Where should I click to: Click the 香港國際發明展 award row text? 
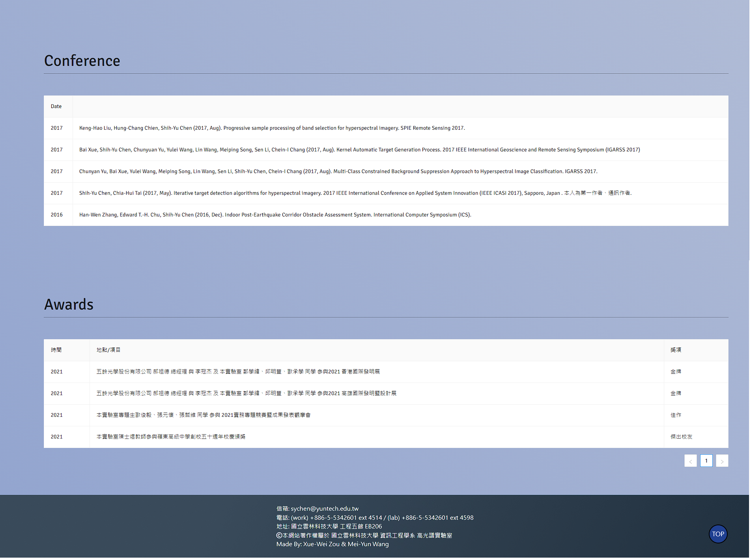click(x=238, y=371)
